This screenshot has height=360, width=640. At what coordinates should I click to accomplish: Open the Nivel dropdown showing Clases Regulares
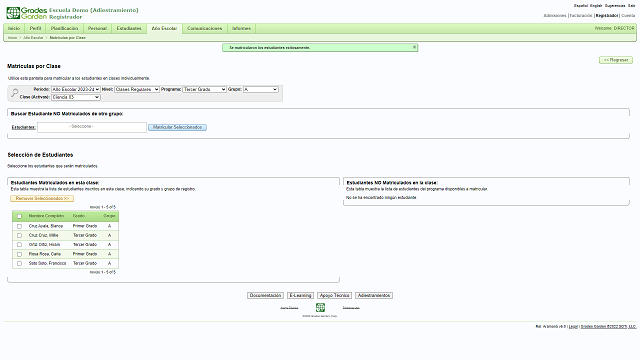(x=137, y=89)
